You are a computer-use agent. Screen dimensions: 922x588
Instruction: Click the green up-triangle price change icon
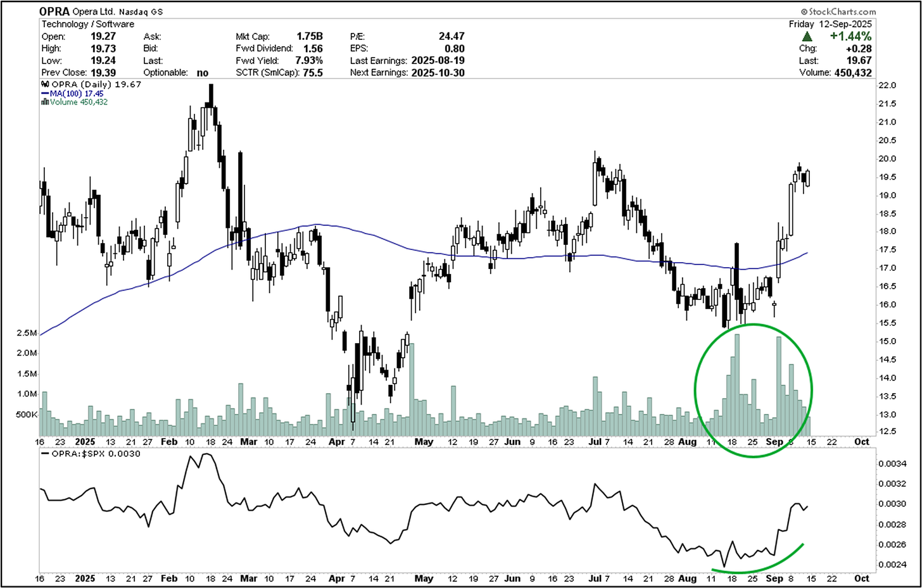[x=807, y=37]
